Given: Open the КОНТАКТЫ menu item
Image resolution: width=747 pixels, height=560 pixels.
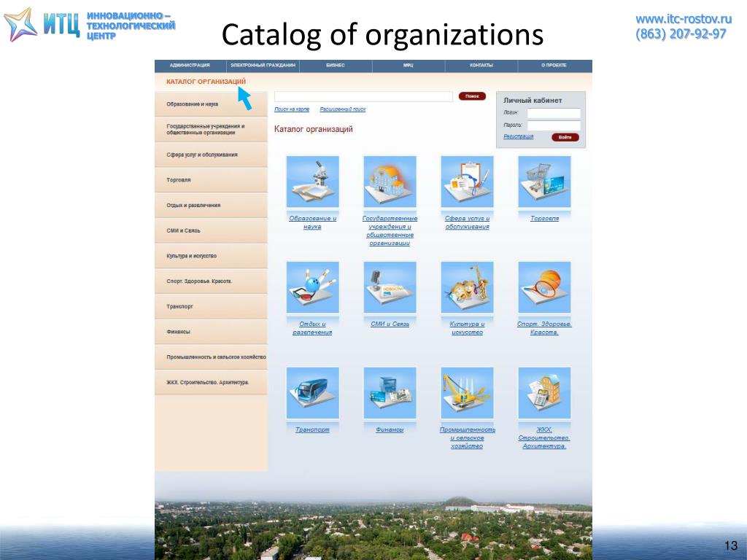Looking at the screenshot, I should [481, 65].
